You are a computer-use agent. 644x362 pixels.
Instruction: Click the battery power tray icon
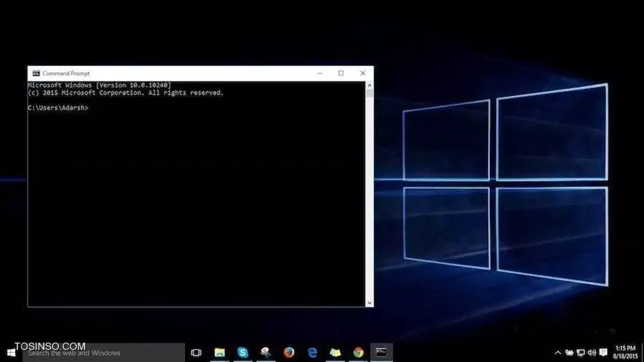tap(569, 353)
